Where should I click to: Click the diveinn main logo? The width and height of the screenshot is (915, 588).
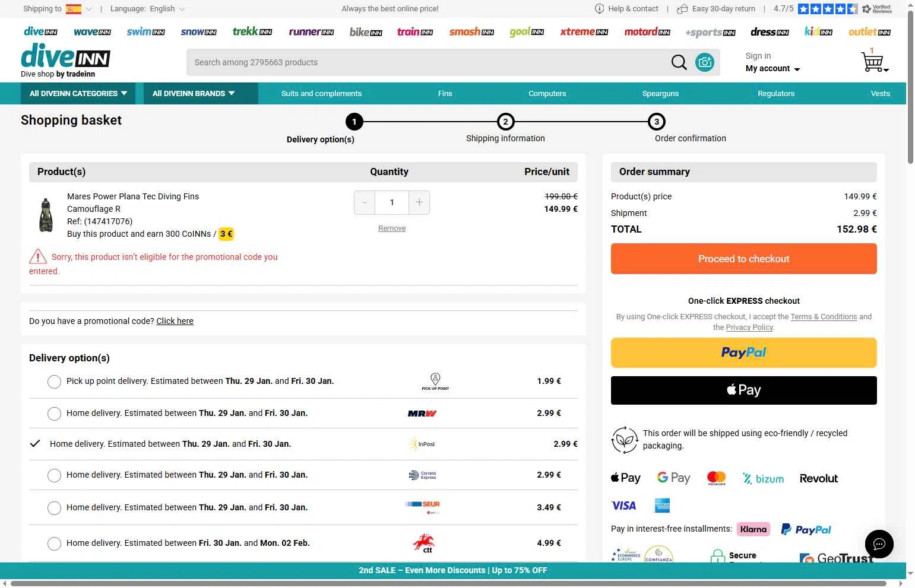[x=65, y=56]
